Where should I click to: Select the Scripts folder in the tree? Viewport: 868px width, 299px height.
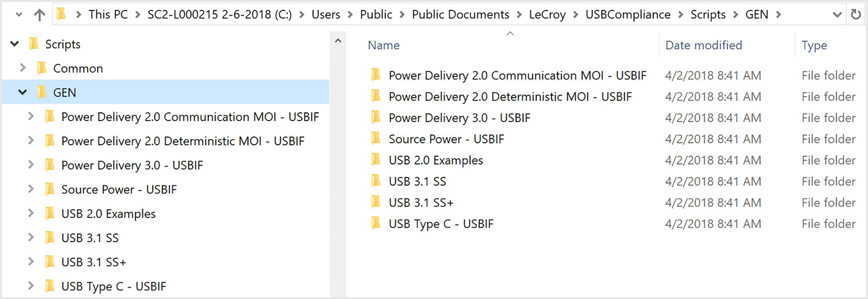pos(63,44)
